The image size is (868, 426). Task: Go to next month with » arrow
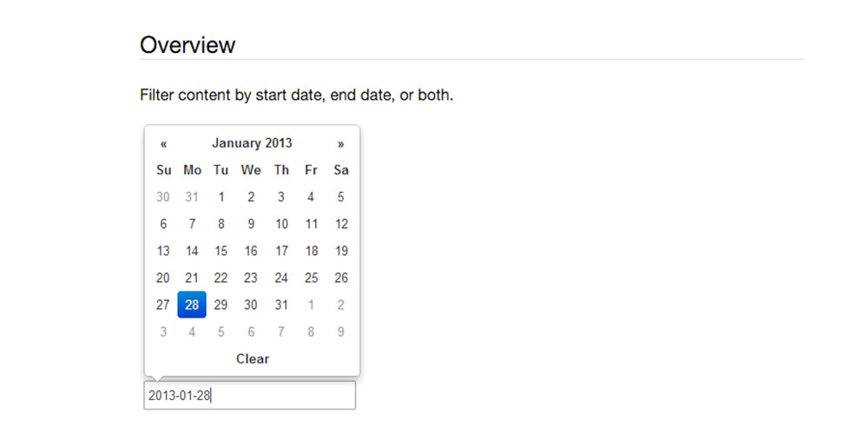pyautogui.click(x=341, y=144)
